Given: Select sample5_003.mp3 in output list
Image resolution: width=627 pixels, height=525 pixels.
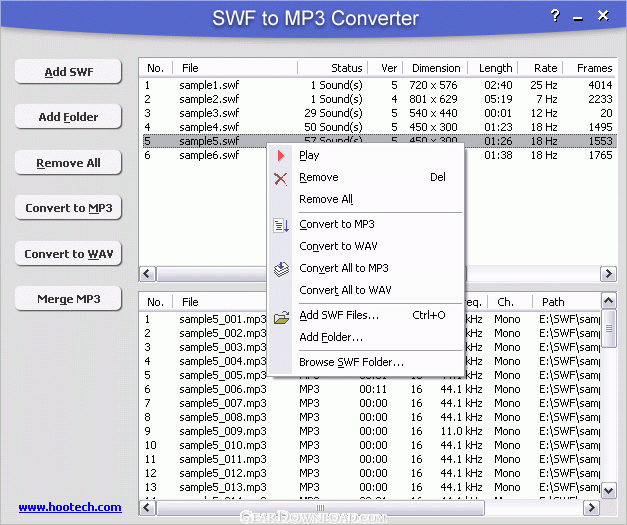Looking at the screenshot, I should [x=223, y=347].
